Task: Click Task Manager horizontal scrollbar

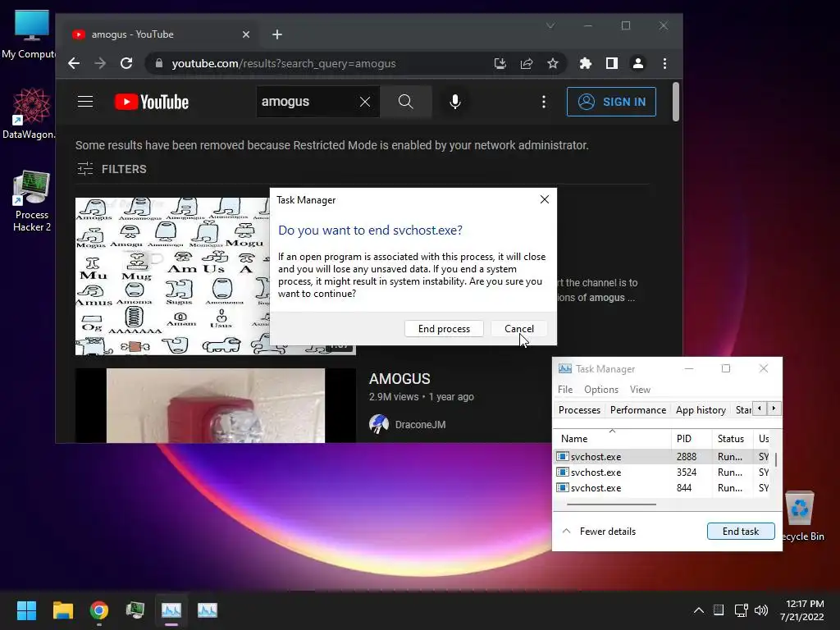Action: click(611, 504)
